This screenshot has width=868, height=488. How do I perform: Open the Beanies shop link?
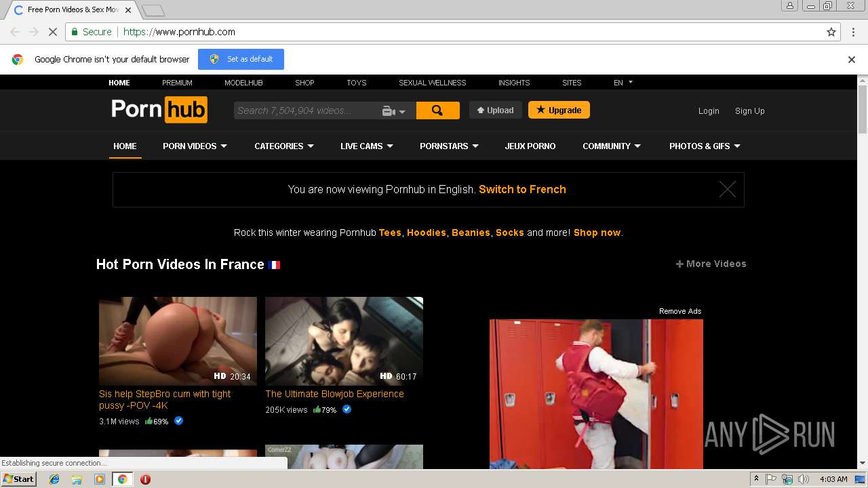[471, 232]
